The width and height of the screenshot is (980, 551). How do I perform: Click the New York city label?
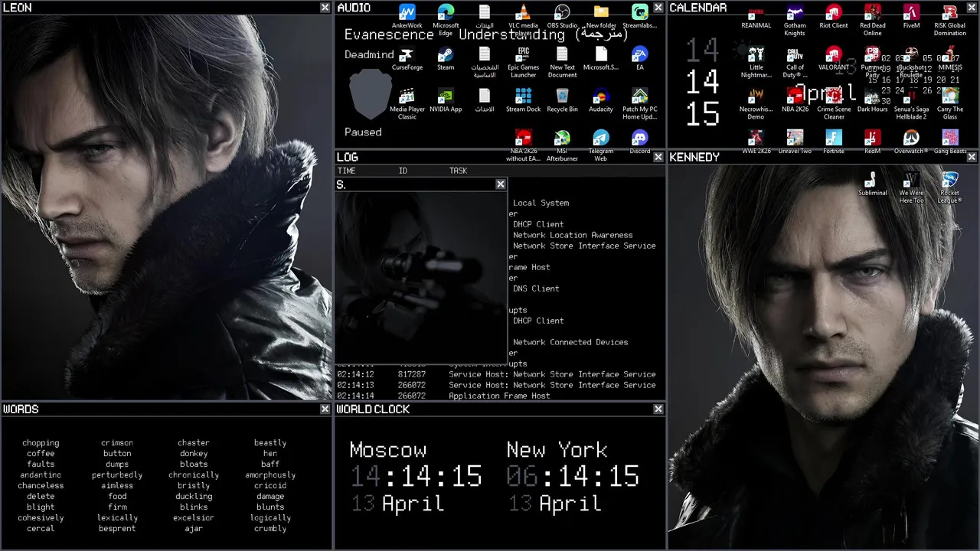pyautogui.click(x=557, y=450)
